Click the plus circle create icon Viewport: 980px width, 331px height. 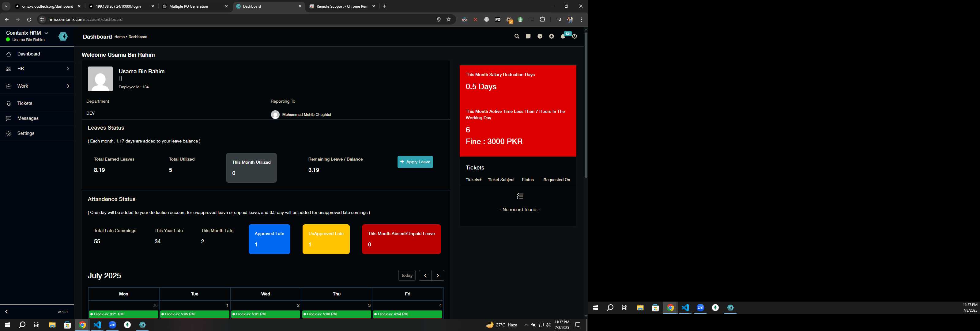coord(552,36)
